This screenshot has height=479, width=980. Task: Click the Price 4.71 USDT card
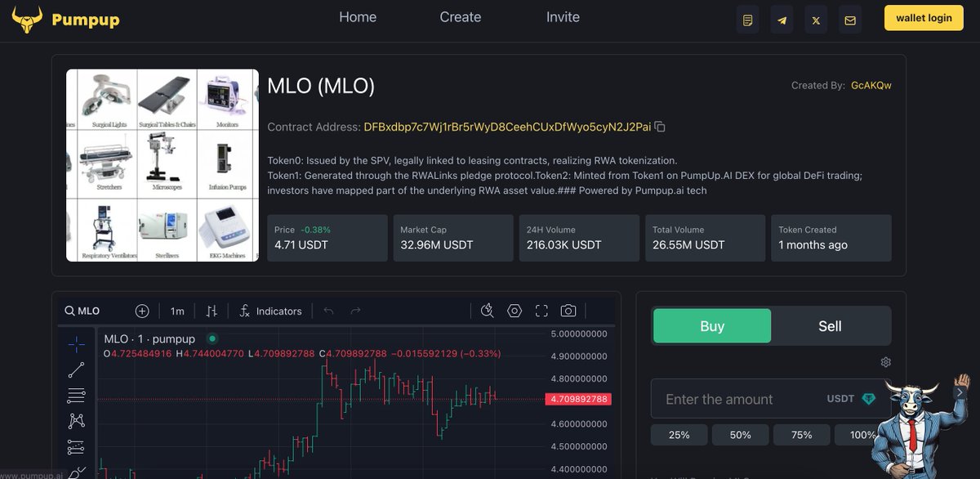click(x=327, y=238)
